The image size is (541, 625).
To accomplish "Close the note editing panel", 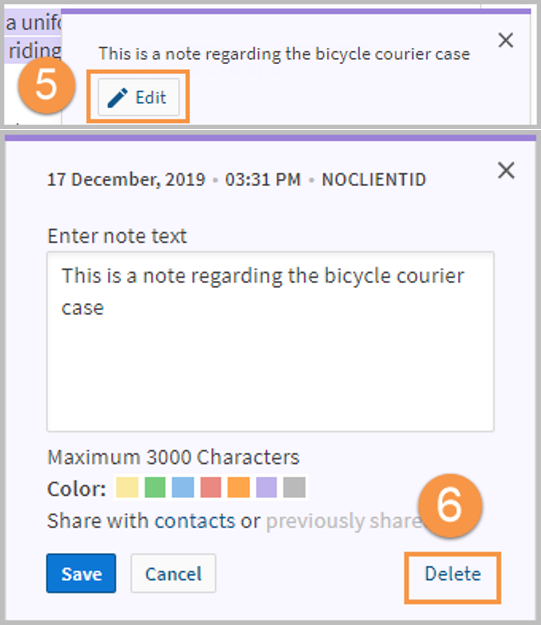I will (506, 171).
